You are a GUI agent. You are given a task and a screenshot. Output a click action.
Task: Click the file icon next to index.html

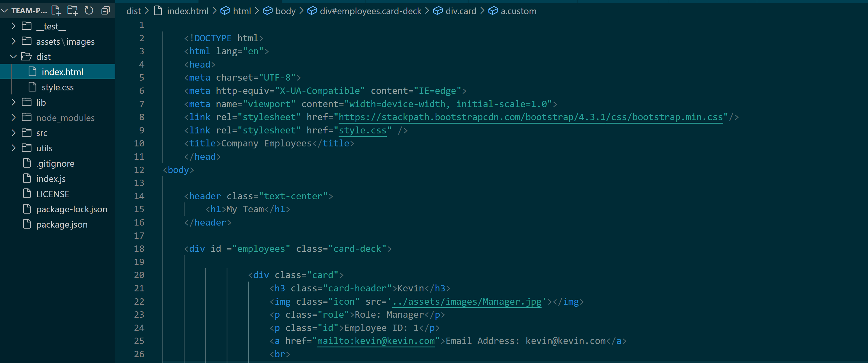pyautogui.click(x=32, y=71)
